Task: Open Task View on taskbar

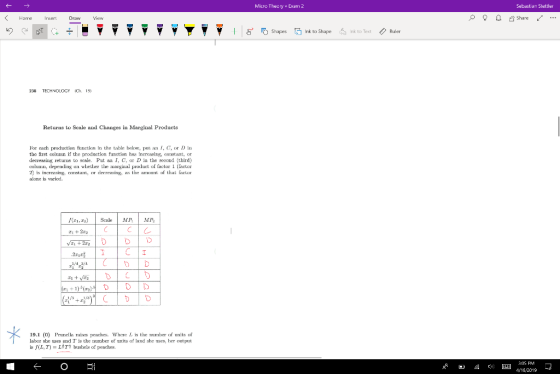Action: pyautogui.click(x=91, y=366)
